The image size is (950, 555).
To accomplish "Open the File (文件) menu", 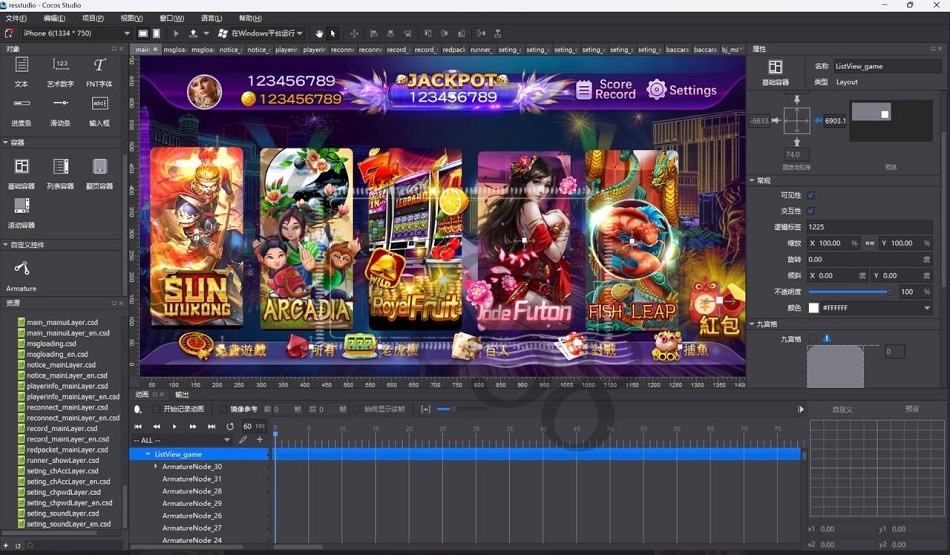I will [x=16, y=18].
